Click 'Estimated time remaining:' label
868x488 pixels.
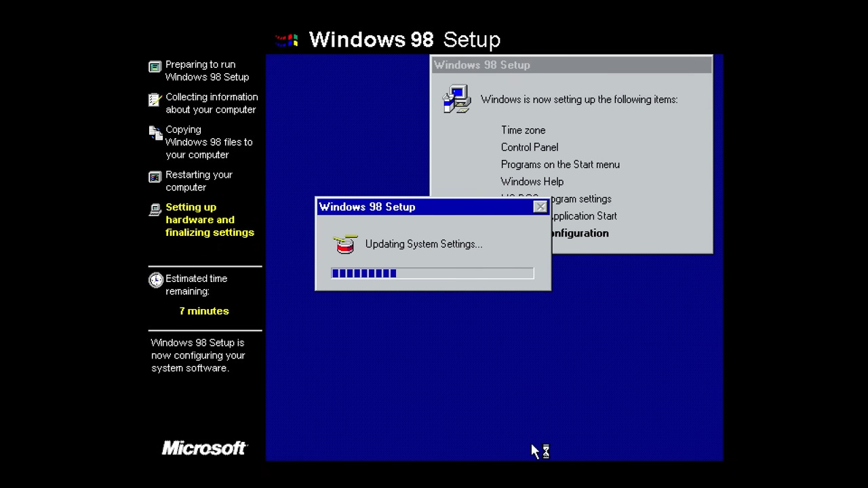pyautogui.click(x=197, y=285)
